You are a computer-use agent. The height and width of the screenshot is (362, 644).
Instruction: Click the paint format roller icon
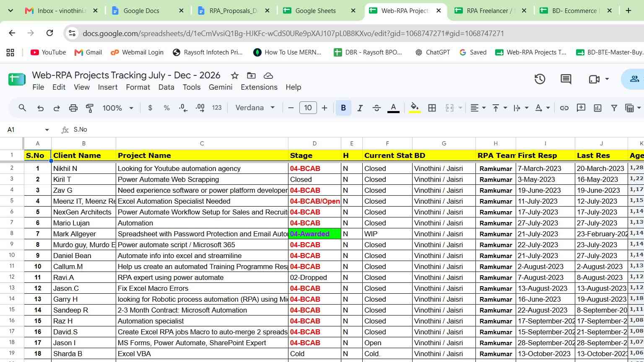tap(89, 108)
